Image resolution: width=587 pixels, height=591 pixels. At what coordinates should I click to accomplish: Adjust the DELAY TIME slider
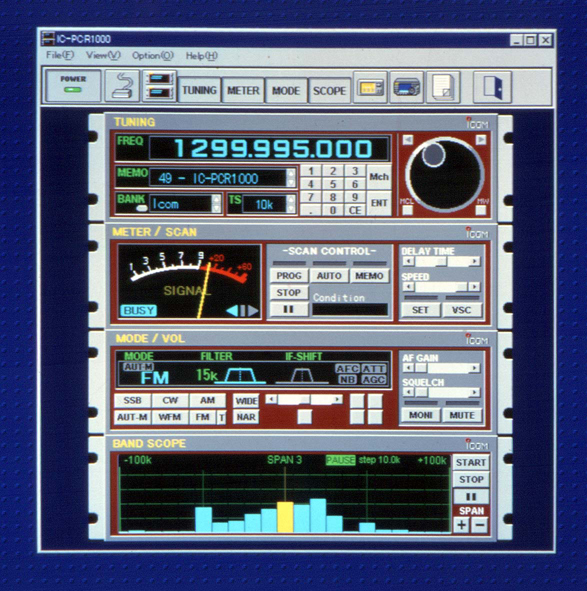point(441,261)
